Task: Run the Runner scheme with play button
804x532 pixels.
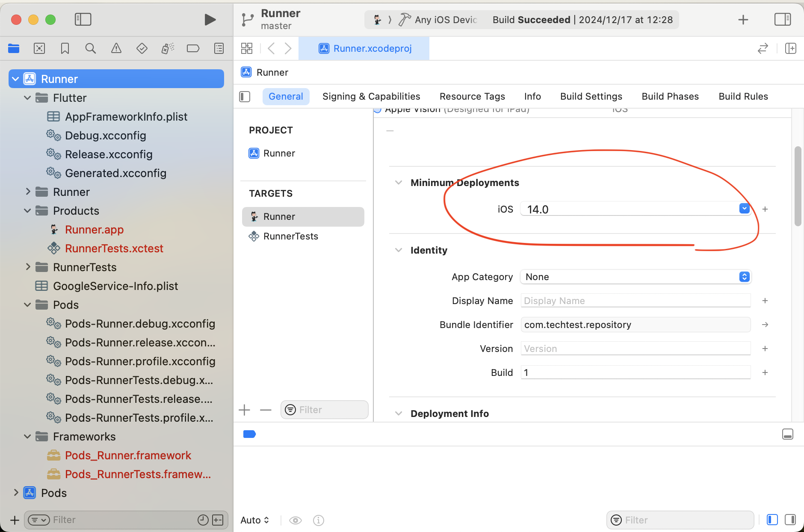Action: 210,19
